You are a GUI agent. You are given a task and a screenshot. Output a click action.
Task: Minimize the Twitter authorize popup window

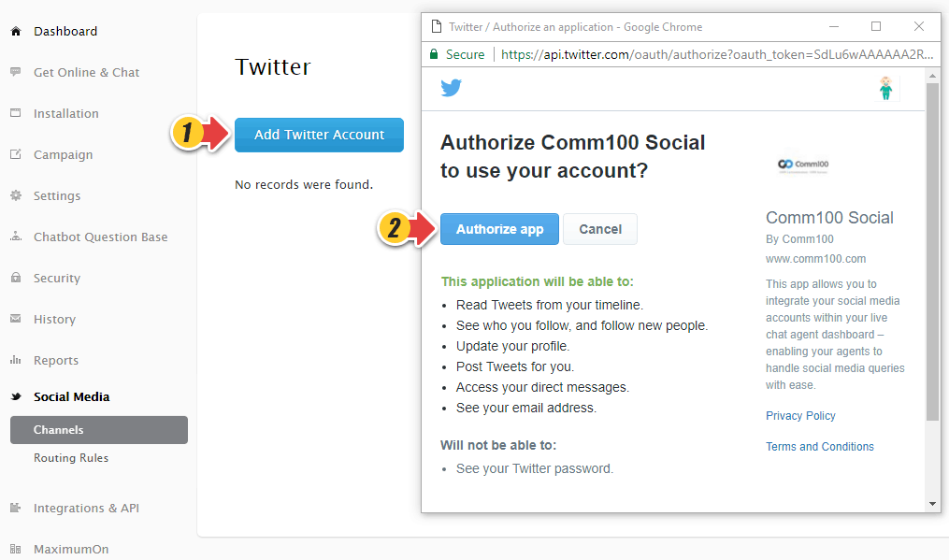[833, 26]
